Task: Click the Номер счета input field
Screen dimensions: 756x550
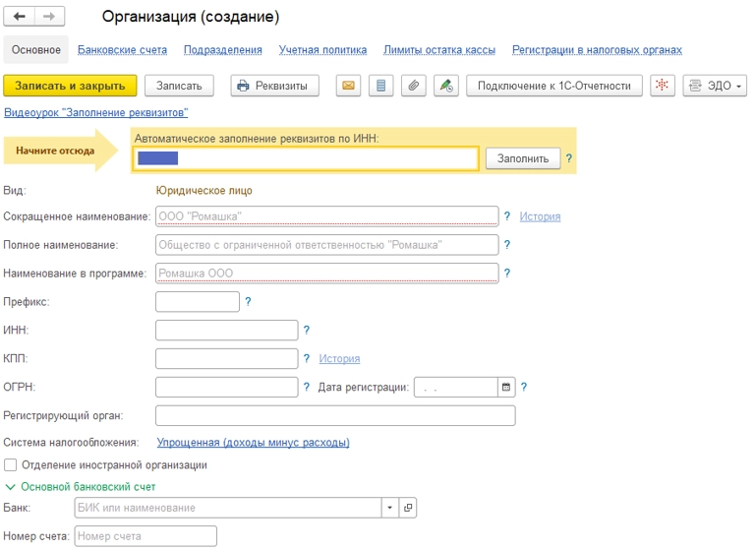Action: [x=145, y=536]
